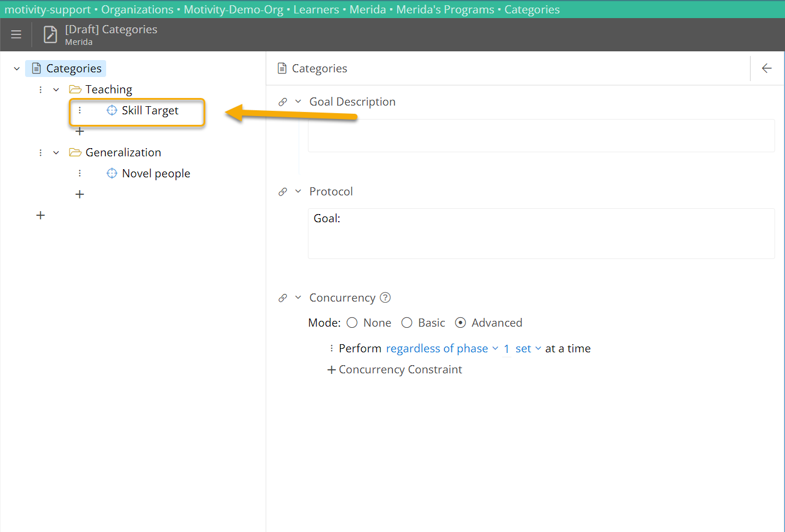Open the 'regardless of phase' dropdown
Viewport: 785px width, 532px height.
point(437,348)
